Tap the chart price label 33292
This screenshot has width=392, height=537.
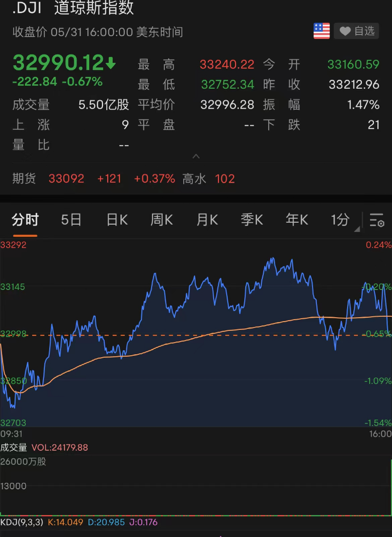pyautogui.click(x=13, y=245)
